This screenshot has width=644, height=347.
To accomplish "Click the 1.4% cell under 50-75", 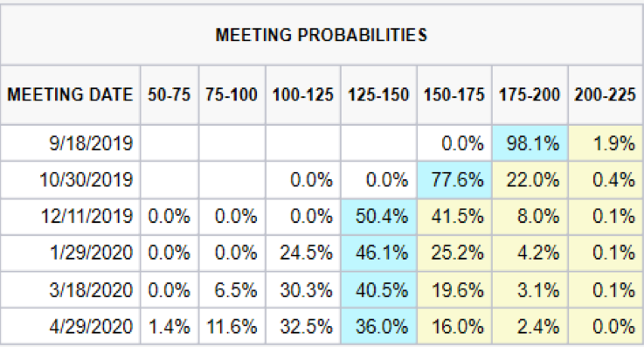I will (170, 327).
